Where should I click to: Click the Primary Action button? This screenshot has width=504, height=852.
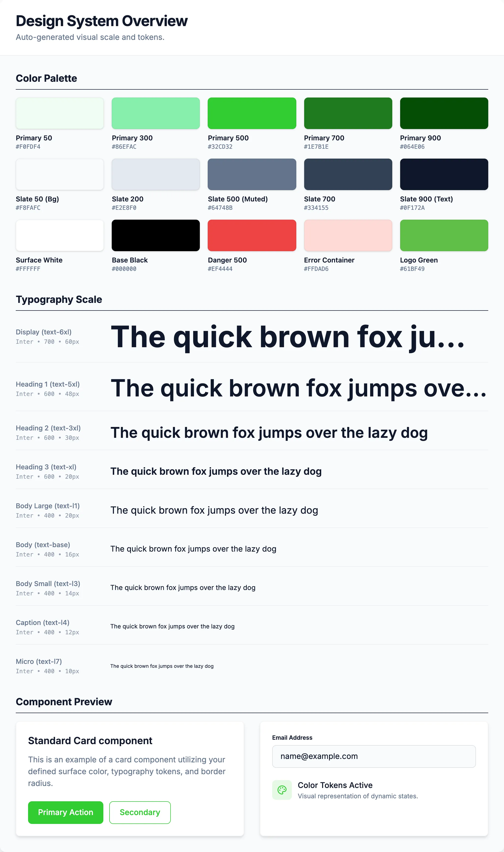tap(65, 812)
